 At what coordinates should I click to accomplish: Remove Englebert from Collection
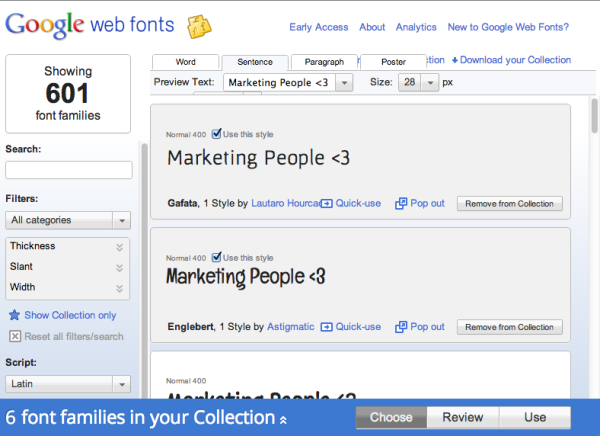[x=509, y=327]
